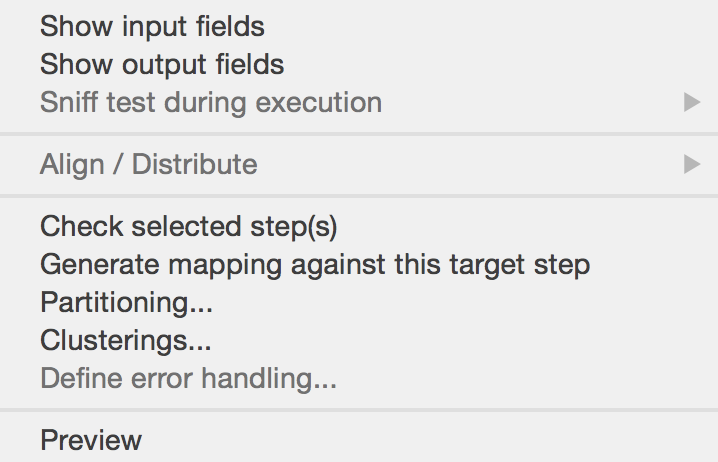Preview the selected step's rows
The height and width of the screenshot is (462, 718).
(91, 440)
